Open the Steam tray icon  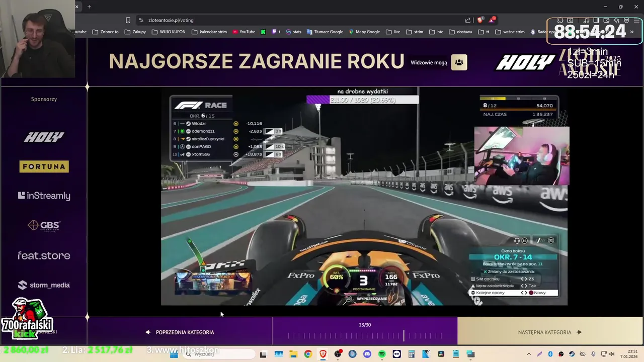pos(572,354)
